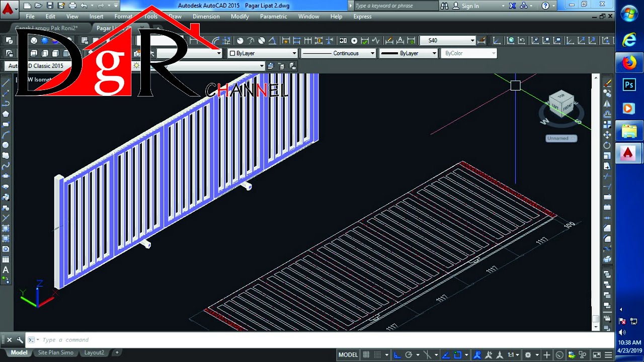Click the Save icon in the Quick Access toolbar
This screenshot has height=362, width=644.
coord(50,6)
